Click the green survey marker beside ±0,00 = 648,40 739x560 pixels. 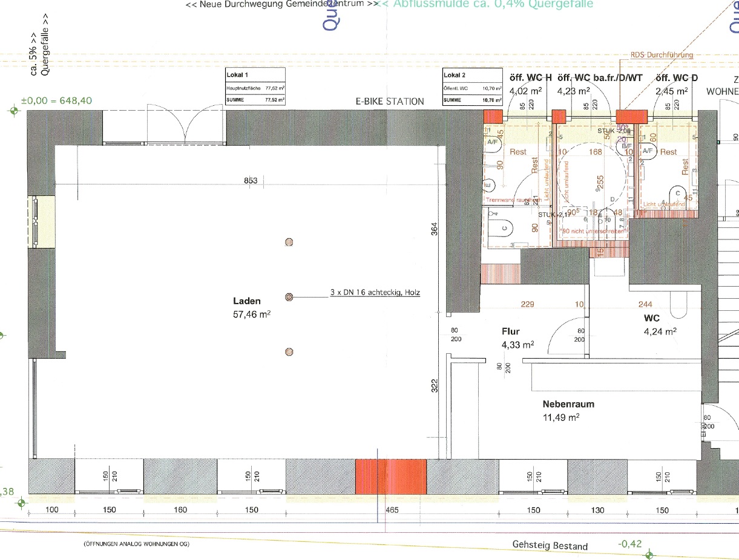tap(14, 111)
